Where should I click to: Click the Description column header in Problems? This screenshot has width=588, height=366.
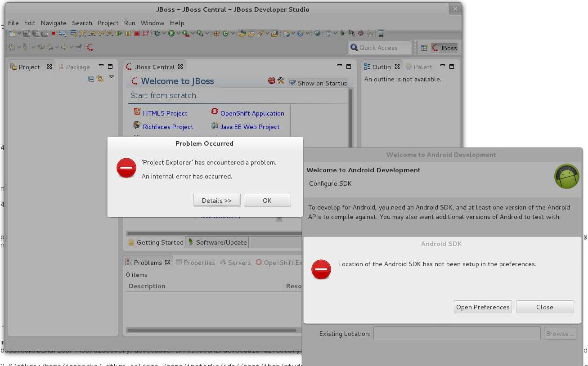point(147,286)
